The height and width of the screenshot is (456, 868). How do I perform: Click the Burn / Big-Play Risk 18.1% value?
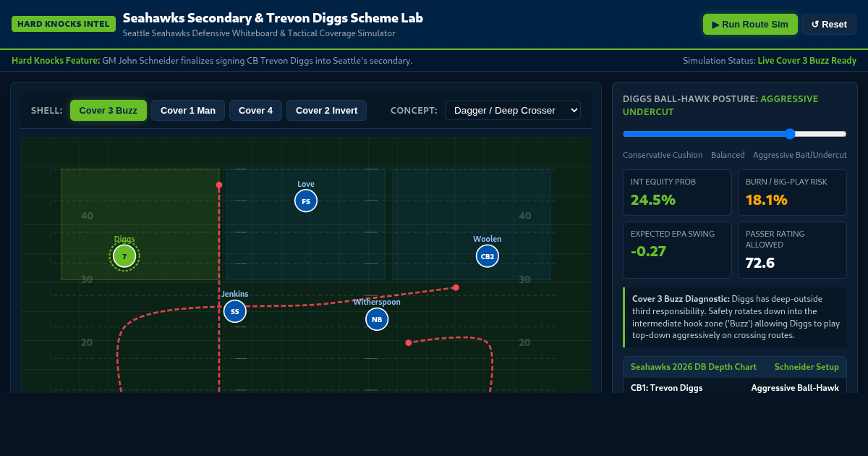(x=767, y=200)
